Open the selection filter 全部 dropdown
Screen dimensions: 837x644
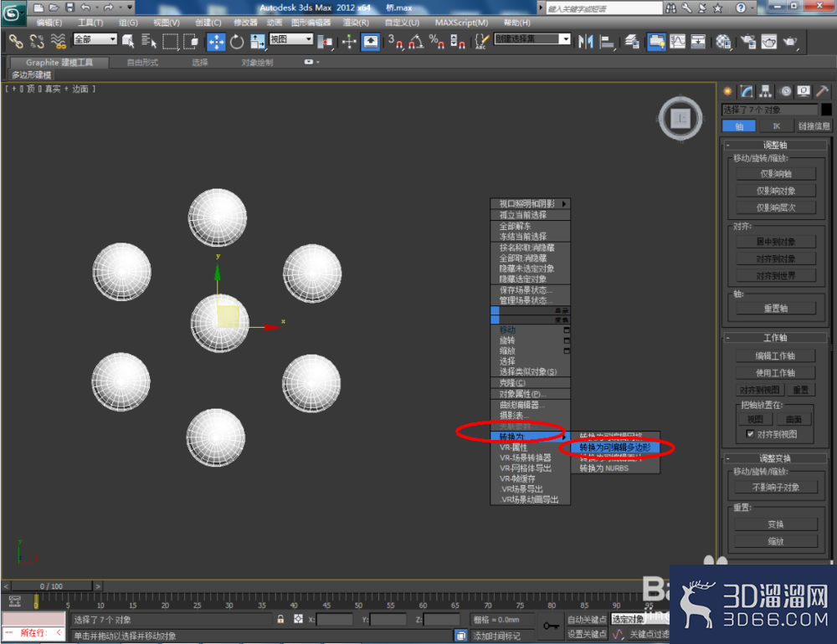point(95,39)
